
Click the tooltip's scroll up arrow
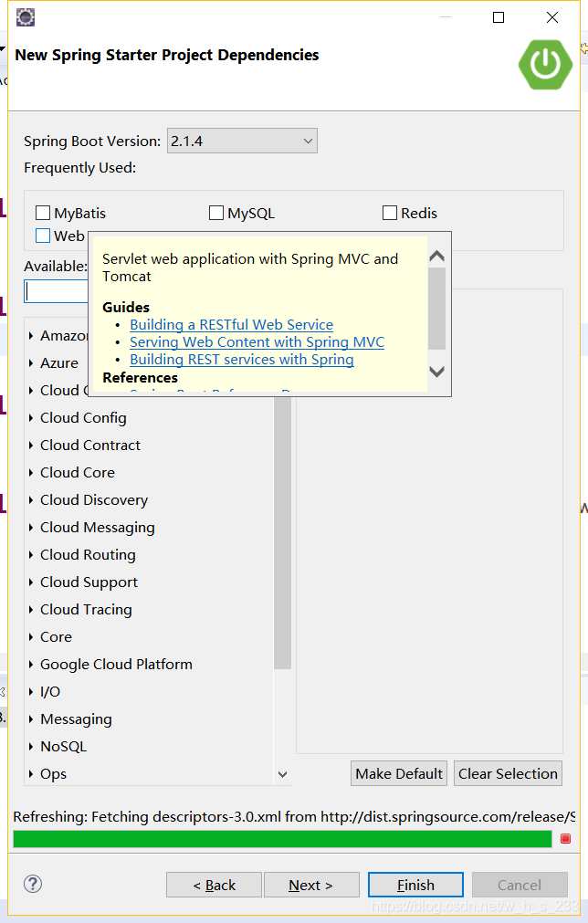[x=436, y=256]
